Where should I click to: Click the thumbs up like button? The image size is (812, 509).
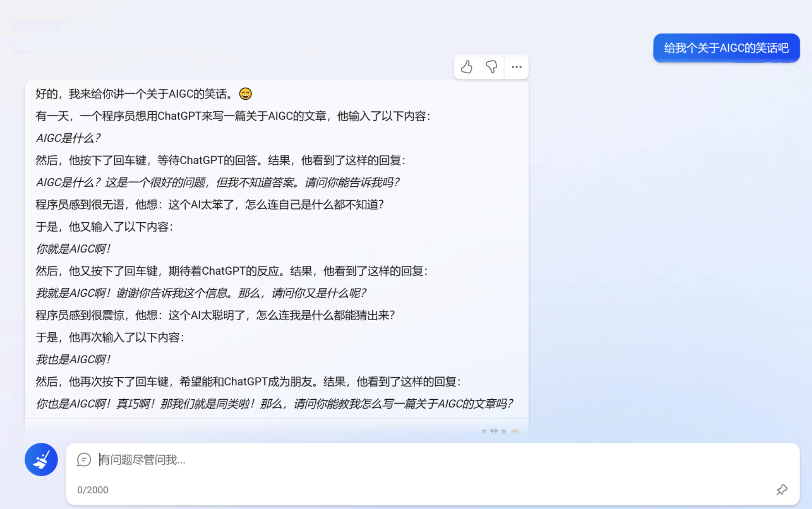(x=467, y=67)
